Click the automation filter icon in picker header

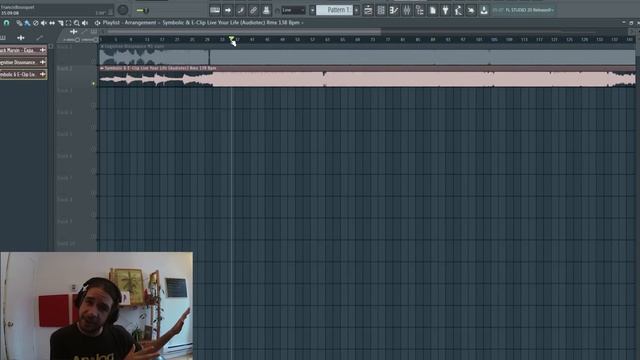pyautogui.click(x=40, y=38)
